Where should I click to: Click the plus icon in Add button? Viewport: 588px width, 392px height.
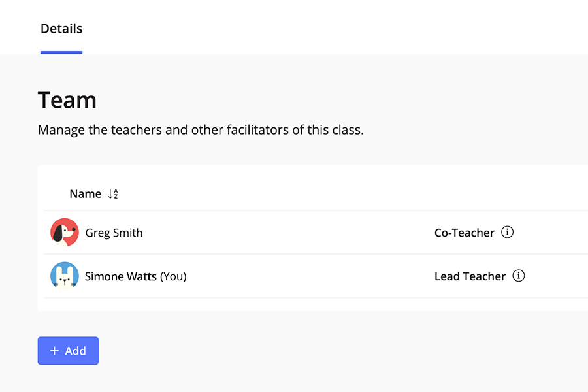[x=54, y=351]
